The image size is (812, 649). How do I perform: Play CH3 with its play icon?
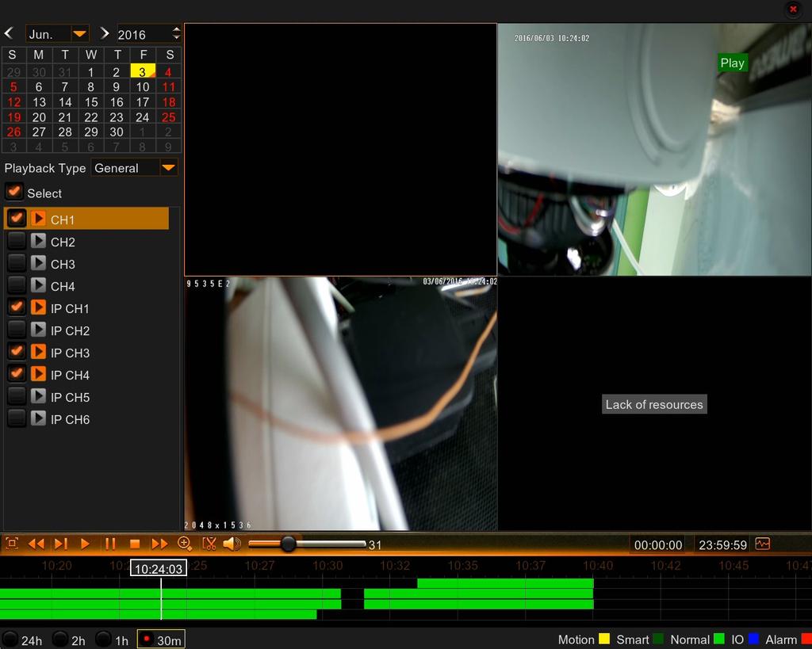point(38,263)
